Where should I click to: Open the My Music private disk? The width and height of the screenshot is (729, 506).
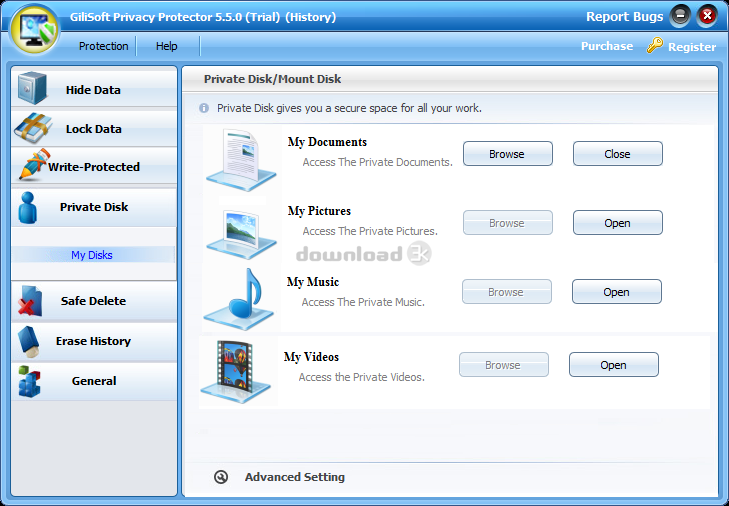(x=616, y=292)
